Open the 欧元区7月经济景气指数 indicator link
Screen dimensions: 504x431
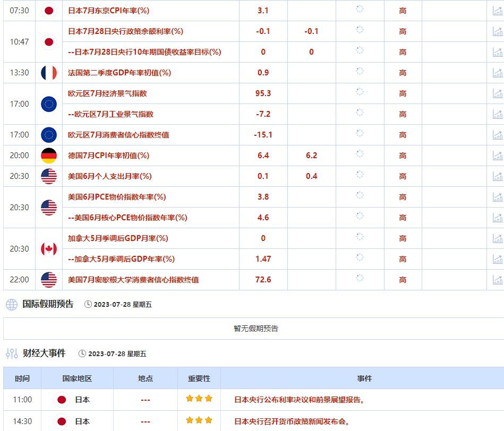[x=107, y=93]
